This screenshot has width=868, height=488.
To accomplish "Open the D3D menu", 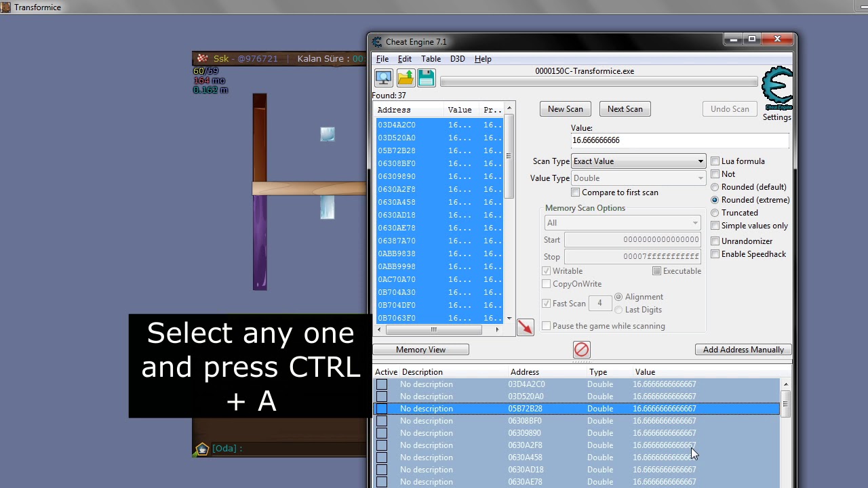I will coord(458,59).
